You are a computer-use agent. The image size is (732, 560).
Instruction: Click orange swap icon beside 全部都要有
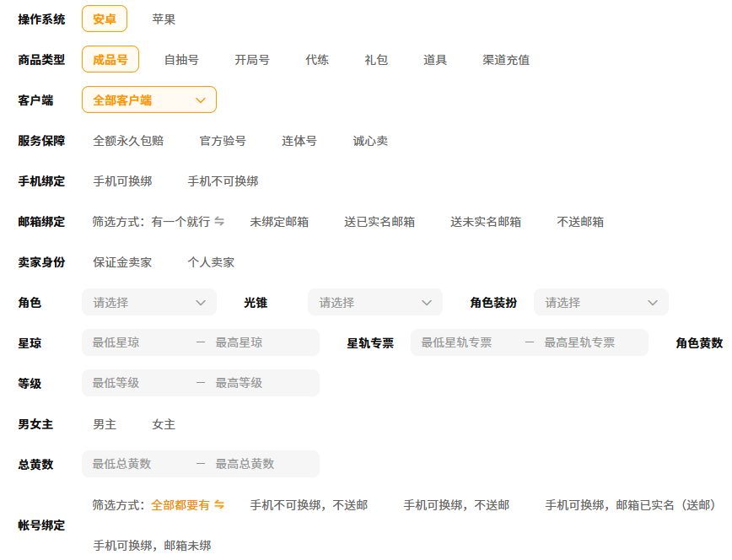pyautogui.click(x=219, y=505)
